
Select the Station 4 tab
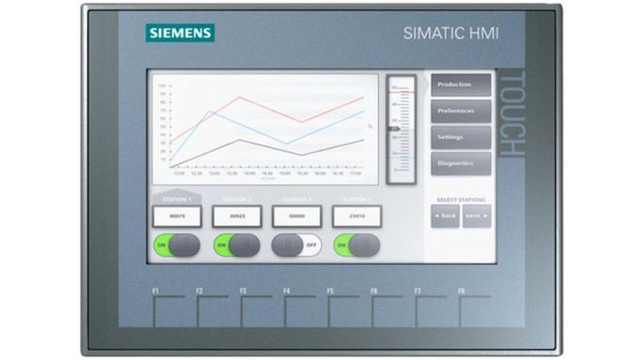[357, 200]
